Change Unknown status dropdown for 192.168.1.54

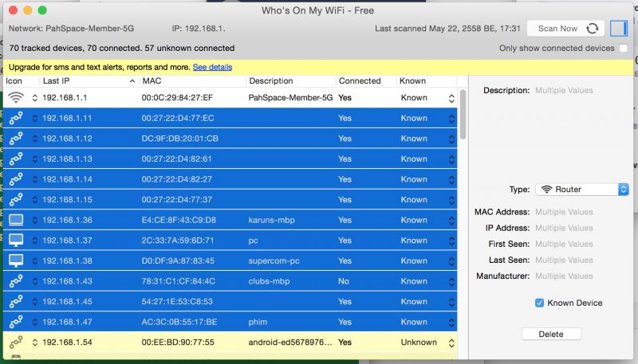click(451, 342)
